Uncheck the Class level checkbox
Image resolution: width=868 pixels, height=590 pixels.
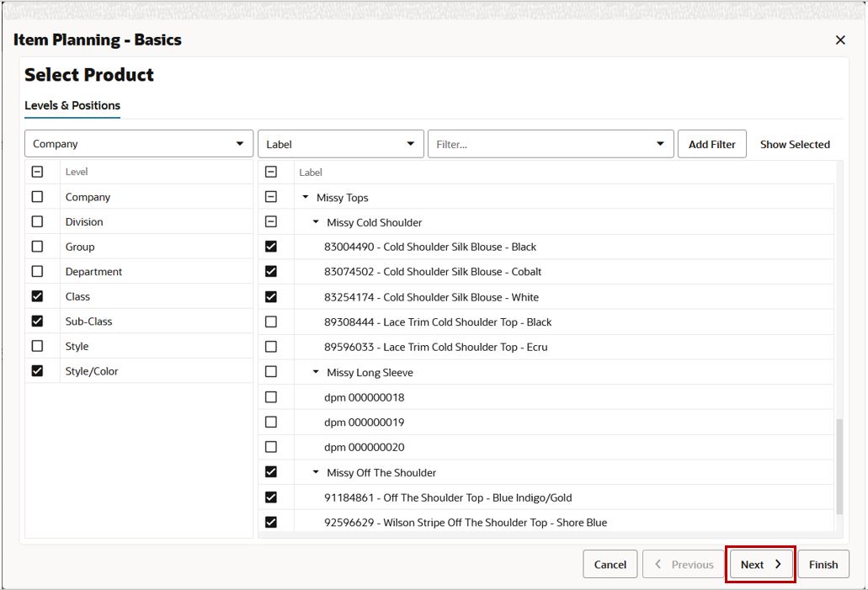pyautogui.click(x=37, y=296)
